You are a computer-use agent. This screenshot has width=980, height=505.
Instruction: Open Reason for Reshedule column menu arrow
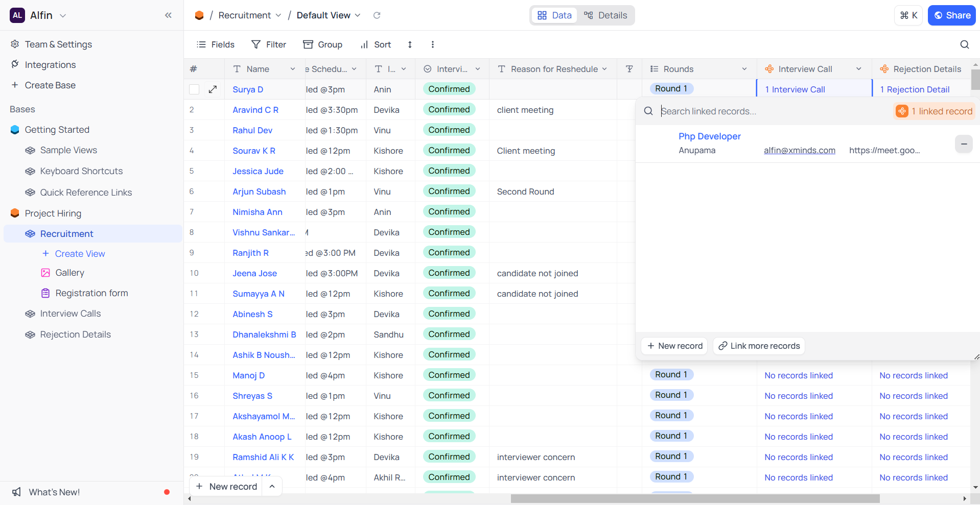(x=604, y=69)
